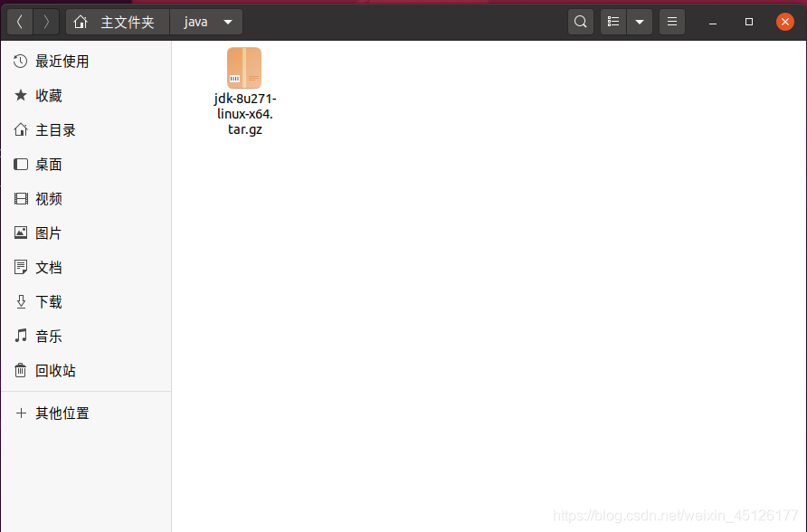Open 下载 in sidebar
The height and width of the screenshot is (532, 807).
pos(86,301)
